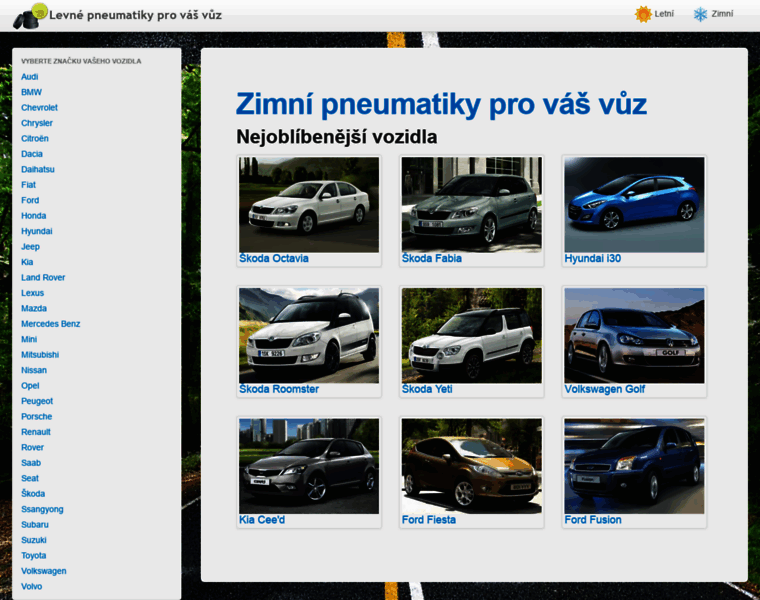The width and height of the screenshot is (760, 600).
Task: Open the Škoda Roomster text link
Action: [279, 389]
